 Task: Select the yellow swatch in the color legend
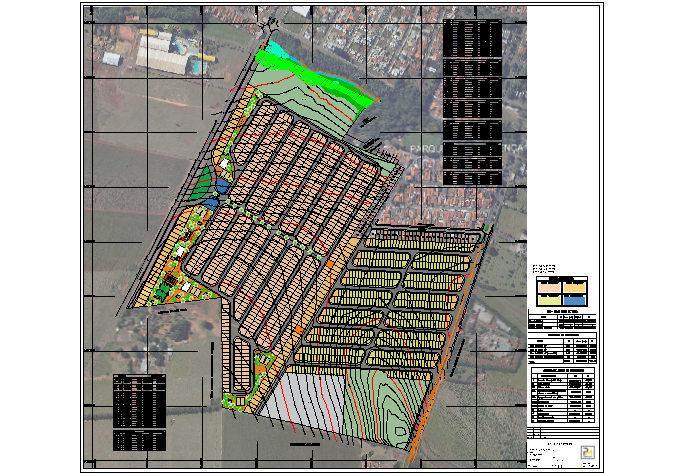point(549,297)
